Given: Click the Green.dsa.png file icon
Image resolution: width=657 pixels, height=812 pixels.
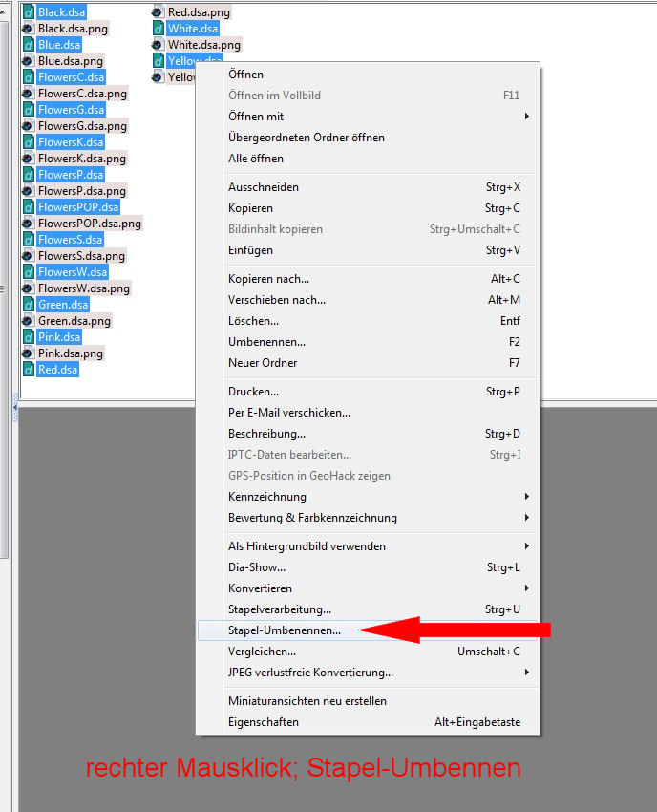Looking at the screenshot, I should [x=28, y=321].
